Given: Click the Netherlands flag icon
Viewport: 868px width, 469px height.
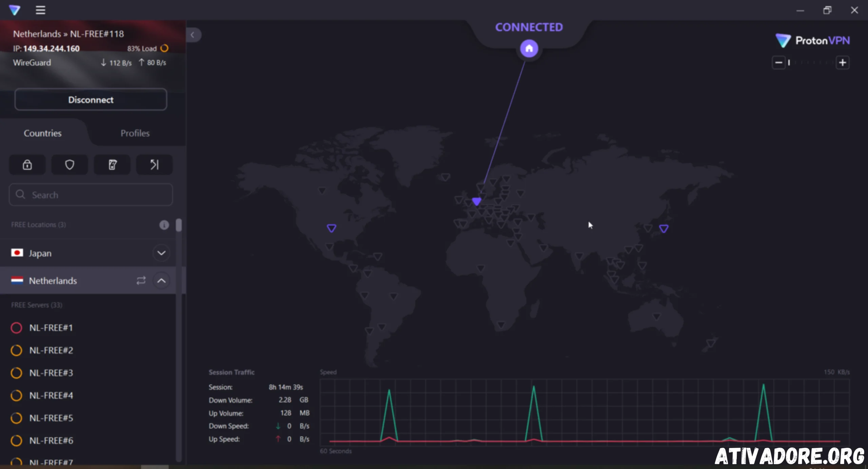Looking at the screenshot, I should click(x=17, y=280).
